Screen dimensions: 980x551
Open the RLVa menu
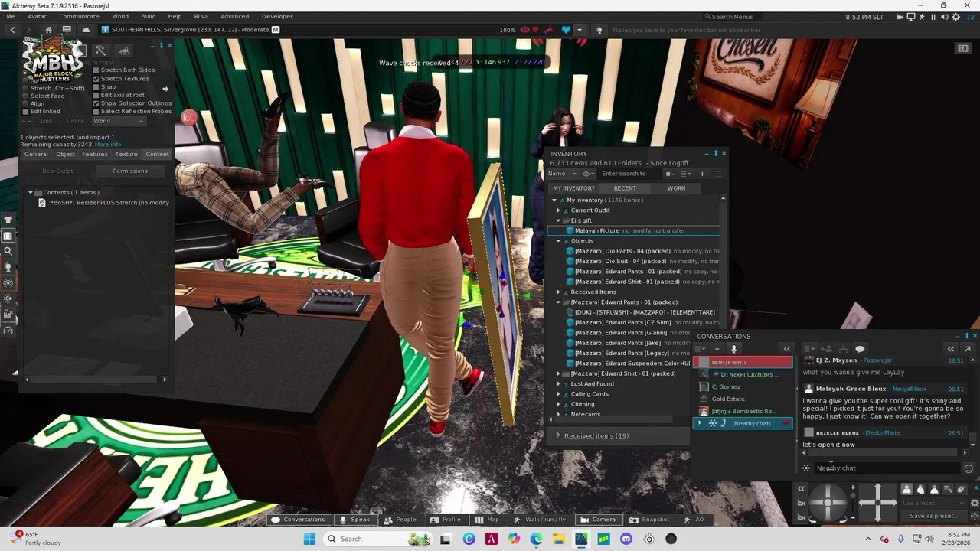click(x=201, y=16)
